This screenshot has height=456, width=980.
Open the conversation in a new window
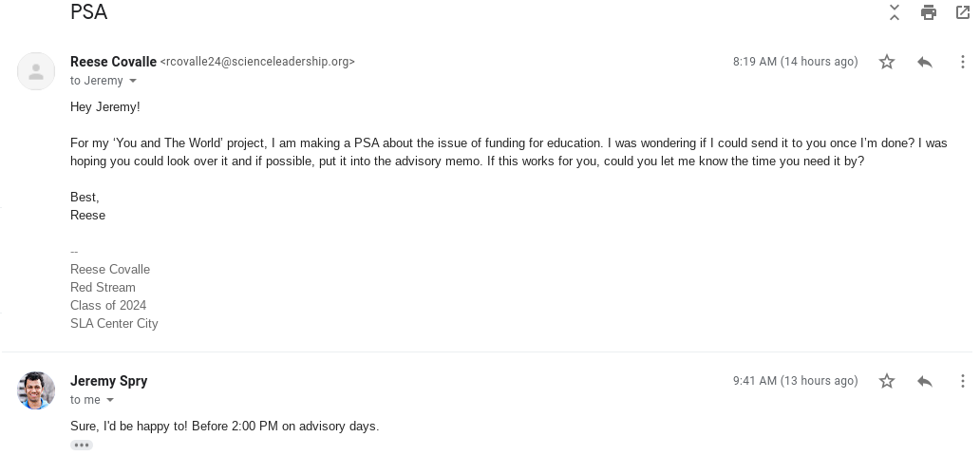pyautogui.click(x=962, y=12)
